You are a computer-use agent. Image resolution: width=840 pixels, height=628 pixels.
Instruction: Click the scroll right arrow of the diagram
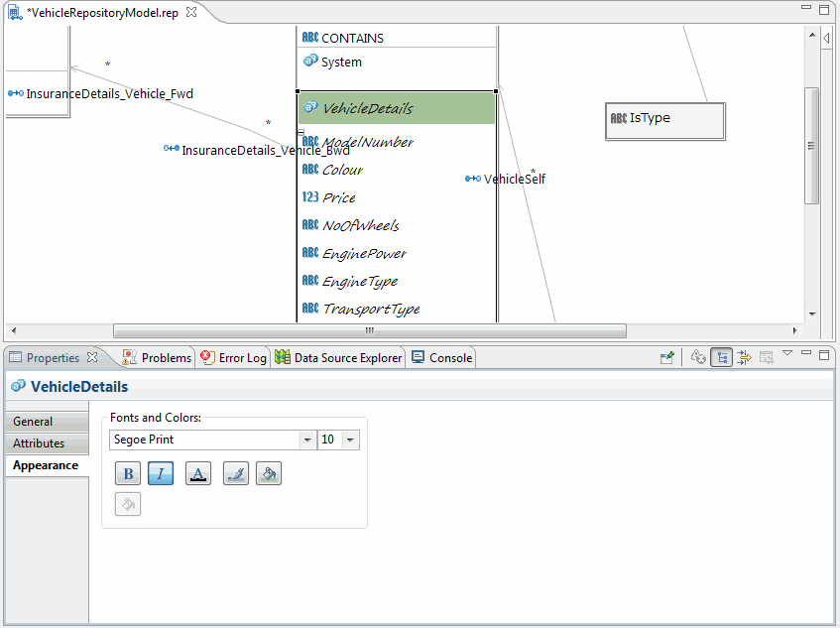(x=795, y=330)
